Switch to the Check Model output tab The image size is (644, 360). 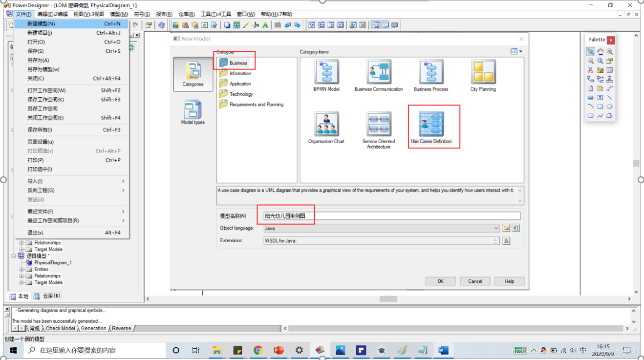tap(60, 328)
